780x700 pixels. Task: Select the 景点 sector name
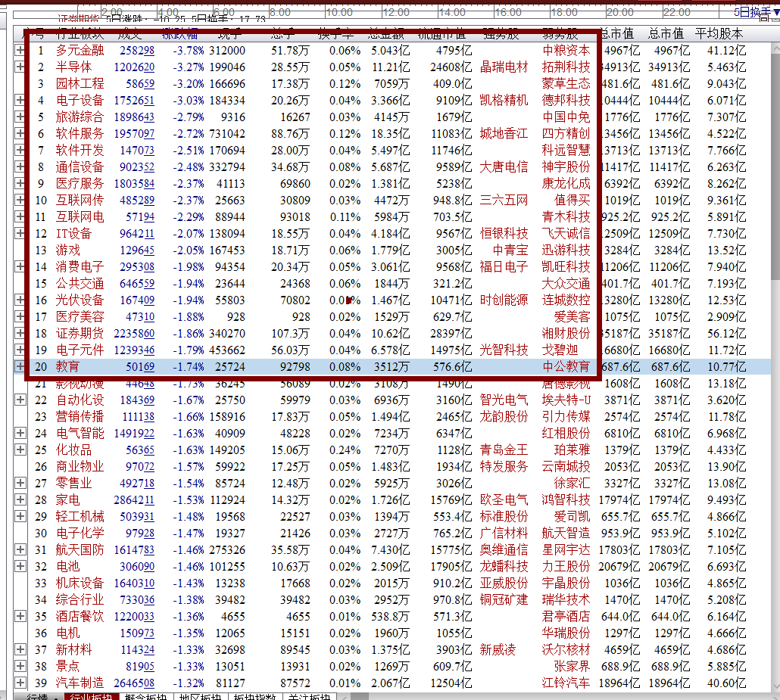(x=67, y=667)
